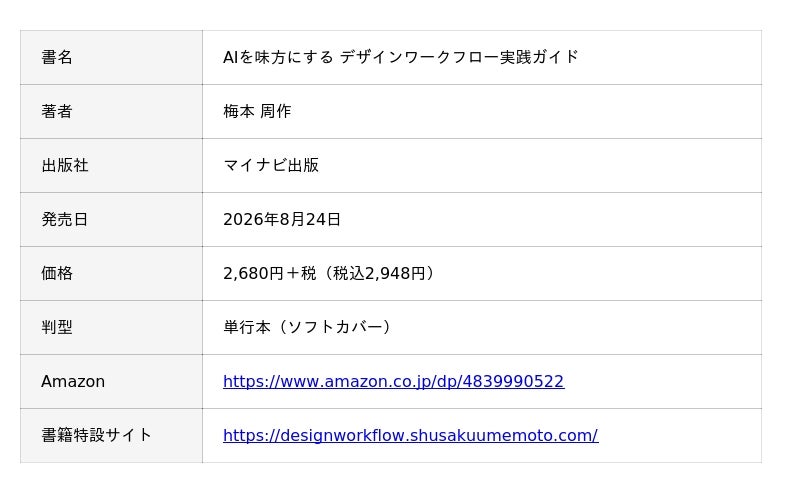Click the price text 2,680円＋税
Image resolution: width=800 pixels, height=493 pixels.
click(x=269, y=274)
